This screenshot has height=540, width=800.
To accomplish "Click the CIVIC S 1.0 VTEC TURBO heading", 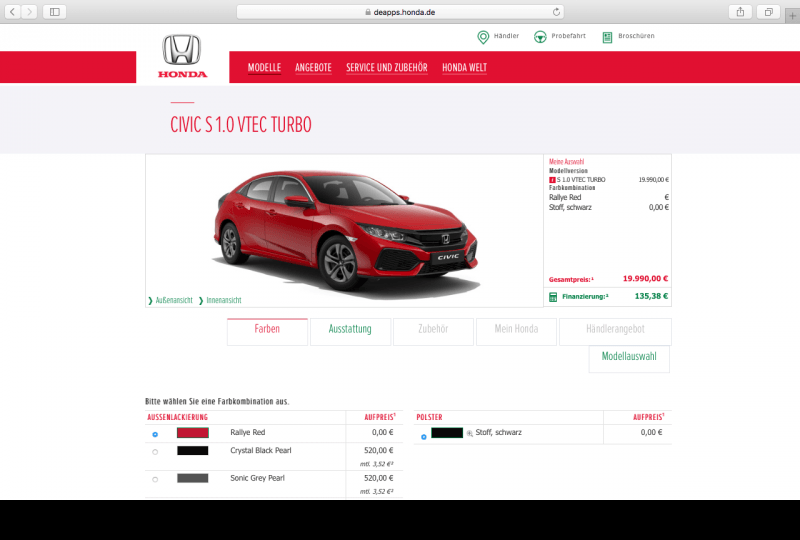I will pyautogui.click(x=240, y=125).
